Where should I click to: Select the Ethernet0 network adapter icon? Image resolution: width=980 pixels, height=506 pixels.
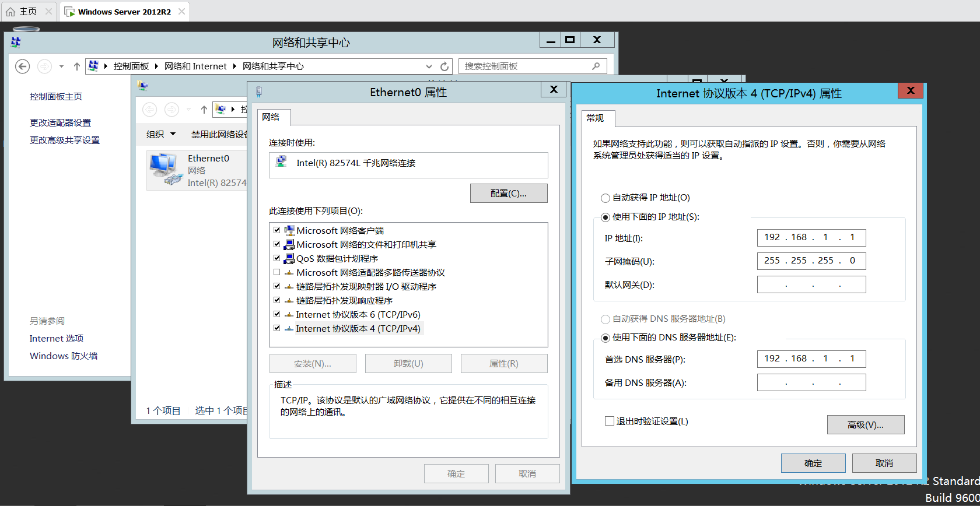point(164,170)
